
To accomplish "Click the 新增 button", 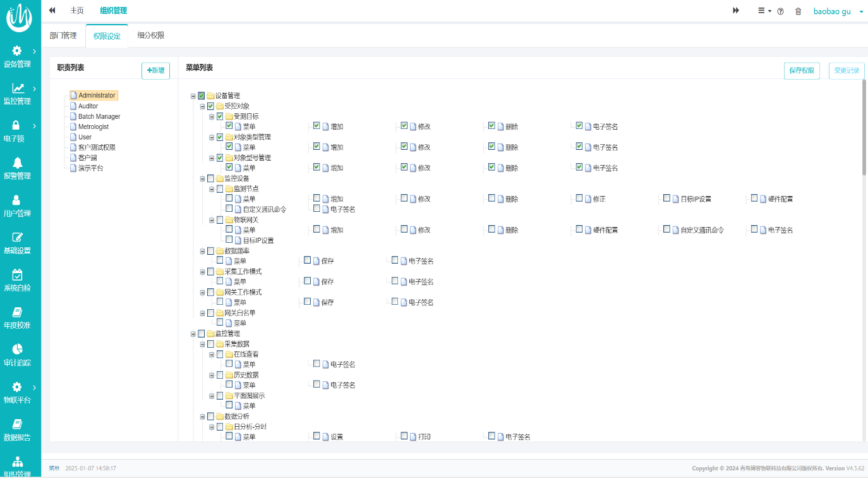I will click(x=155, y=71).
